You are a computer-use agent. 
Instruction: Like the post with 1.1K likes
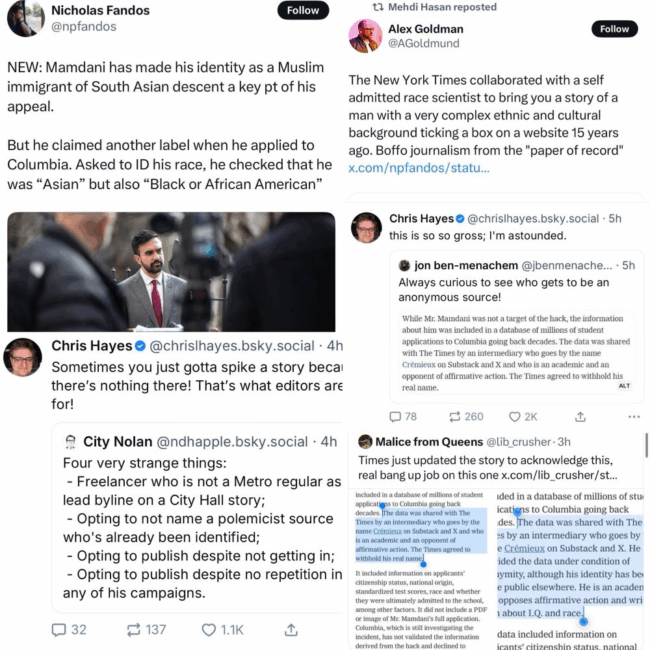(x=209, y=630)
